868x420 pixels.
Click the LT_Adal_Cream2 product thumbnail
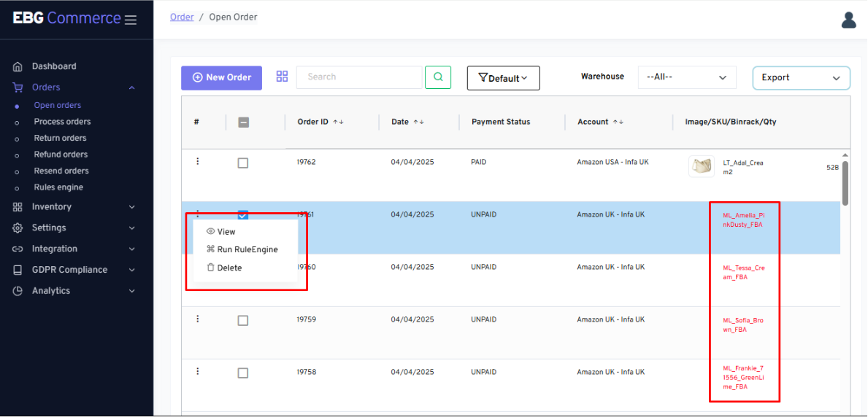tap(702, 166)
